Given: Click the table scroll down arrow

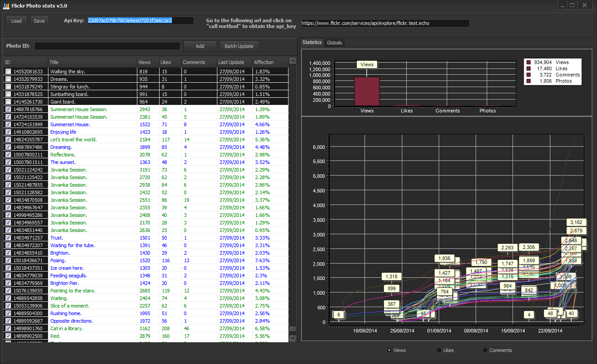Looking at the screenshot, I should click(292, 338).
